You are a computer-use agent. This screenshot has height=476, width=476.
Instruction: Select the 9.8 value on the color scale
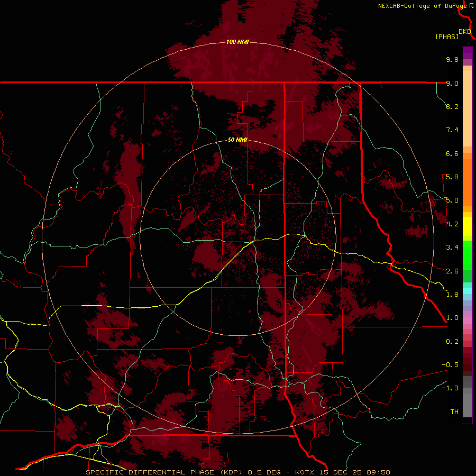point(452,59)
